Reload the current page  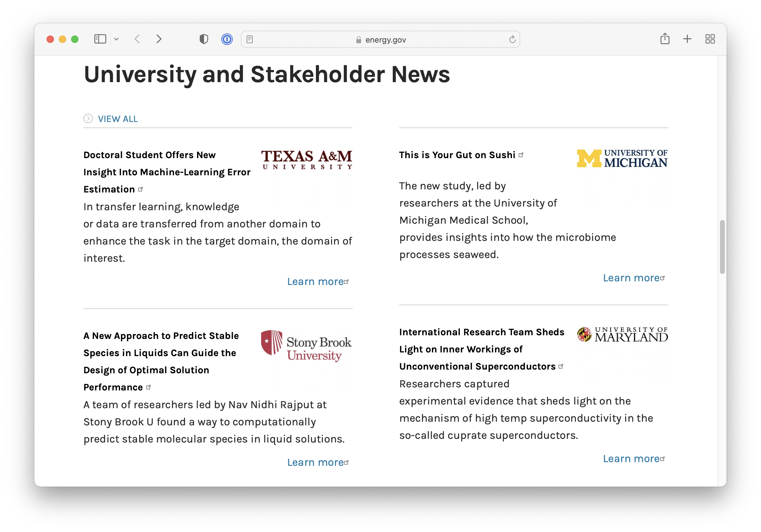512,40
